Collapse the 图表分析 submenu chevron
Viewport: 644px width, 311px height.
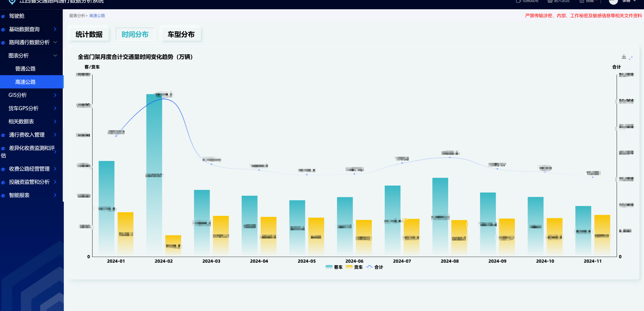(x=55, y=55)
